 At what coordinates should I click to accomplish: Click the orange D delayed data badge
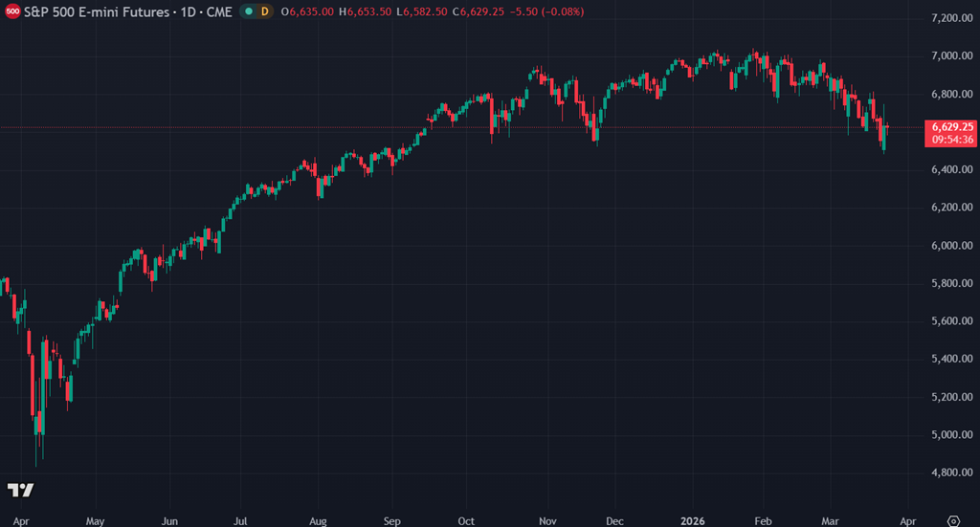(264, 11)
